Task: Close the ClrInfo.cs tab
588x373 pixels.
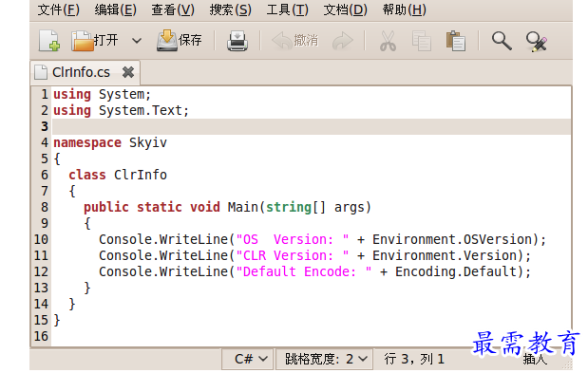Action: [128, 72]
